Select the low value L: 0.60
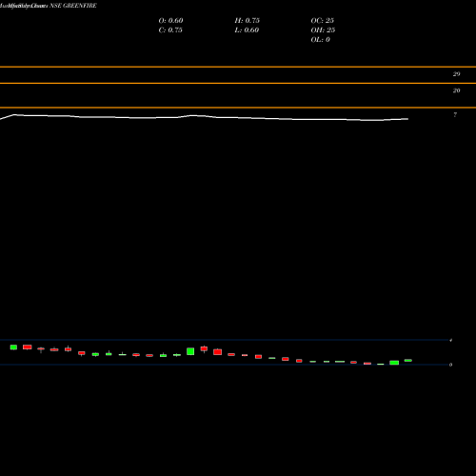 [x=247, y=30]
